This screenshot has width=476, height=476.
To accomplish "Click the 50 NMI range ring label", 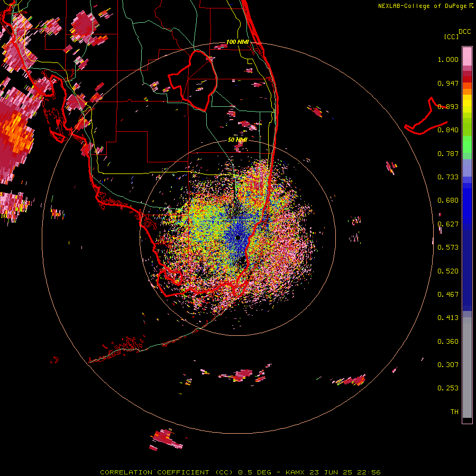I will tap(237, 140).
